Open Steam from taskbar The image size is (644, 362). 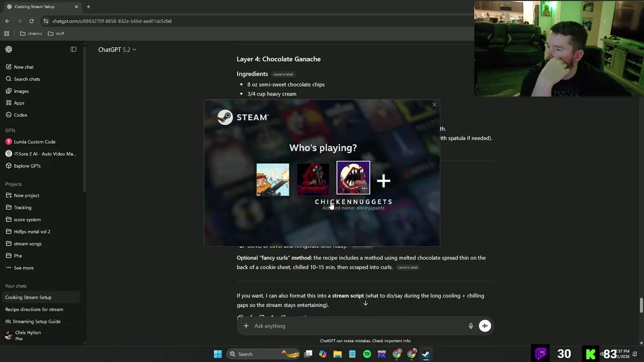(426, 354)
